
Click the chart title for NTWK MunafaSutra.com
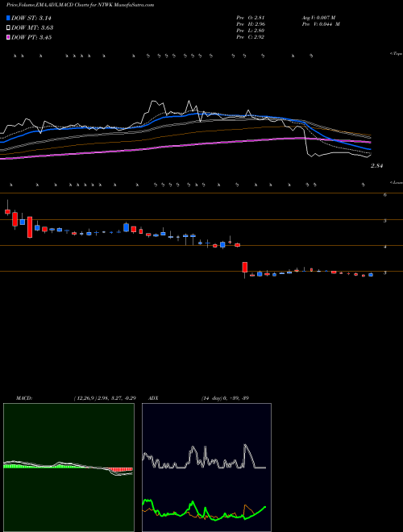80,5
